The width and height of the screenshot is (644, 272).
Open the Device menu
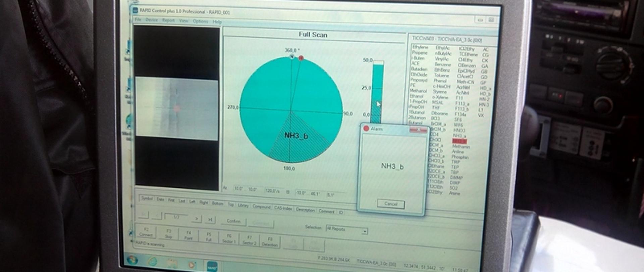click(x=152, y=20)
